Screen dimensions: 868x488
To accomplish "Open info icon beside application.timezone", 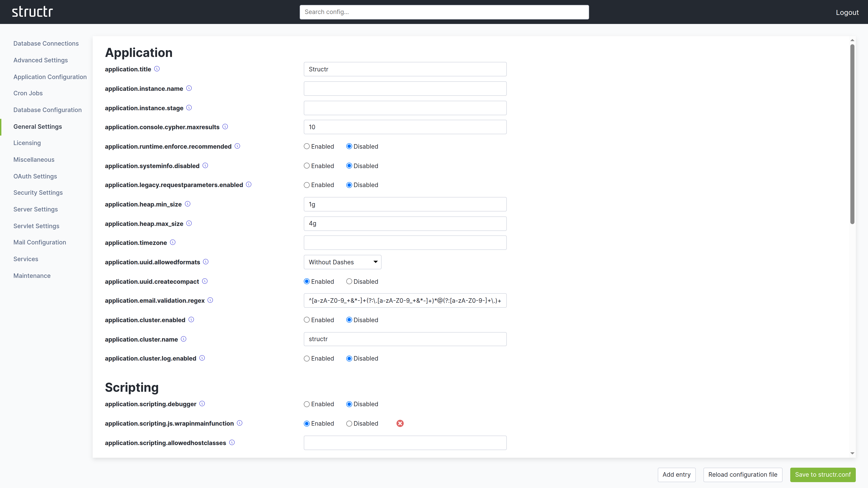I will (x=172, y=242).
